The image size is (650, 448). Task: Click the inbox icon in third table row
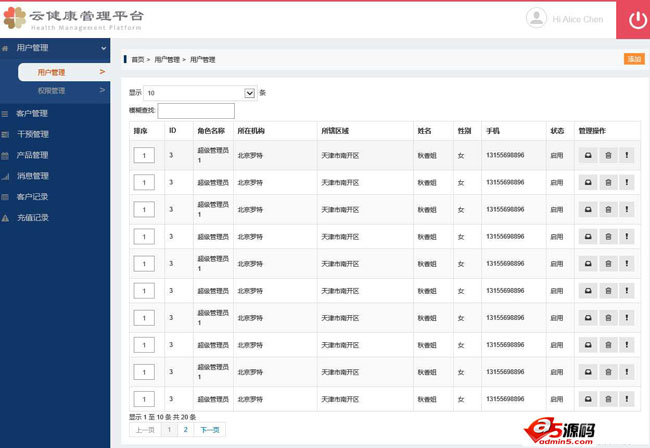pos(589,210)
